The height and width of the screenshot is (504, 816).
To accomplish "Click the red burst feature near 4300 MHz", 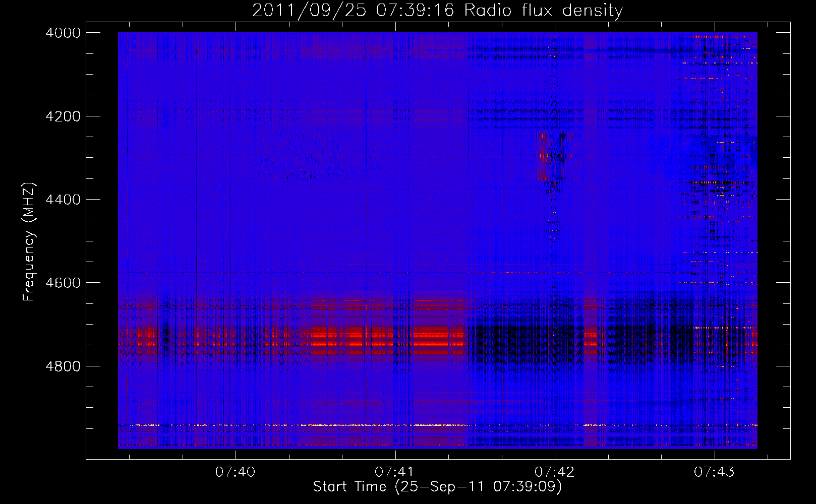I will coord(544,156).
